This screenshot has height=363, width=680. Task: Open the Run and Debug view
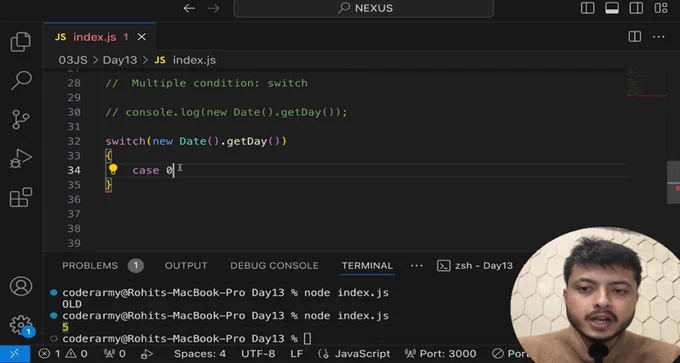pos(20,159)
